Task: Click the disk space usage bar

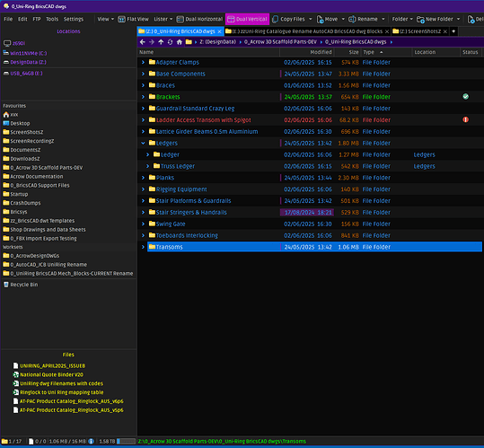Action: click(x=126, y=441)
